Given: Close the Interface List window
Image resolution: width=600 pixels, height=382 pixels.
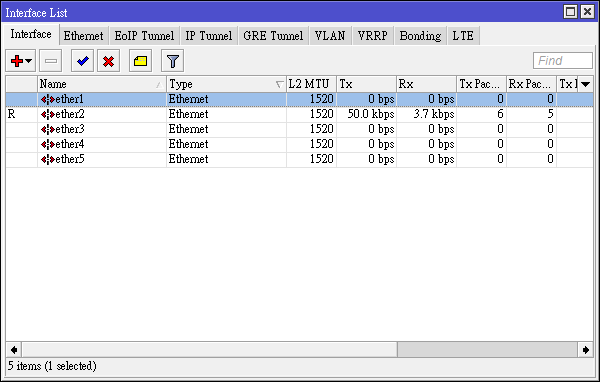Looking at the screenshot, I should click(x=587, y=12).
